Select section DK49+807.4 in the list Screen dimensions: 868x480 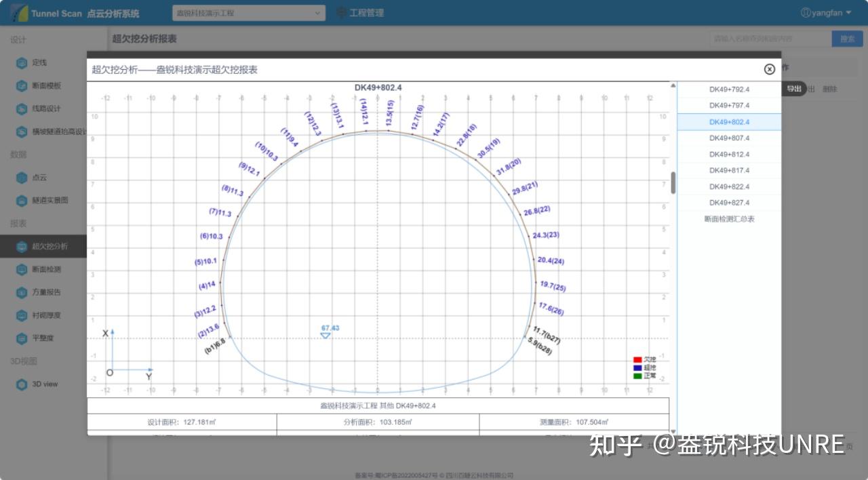(x=730, y=138)
